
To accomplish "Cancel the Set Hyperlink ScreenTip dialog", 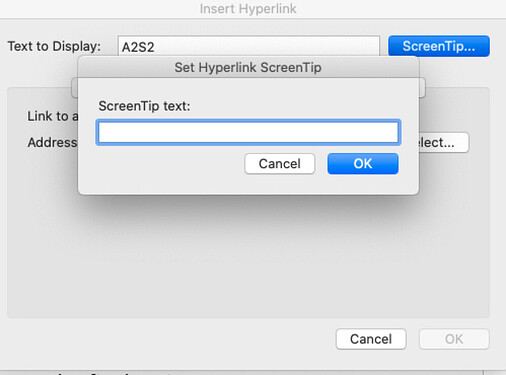I will 280,164.
